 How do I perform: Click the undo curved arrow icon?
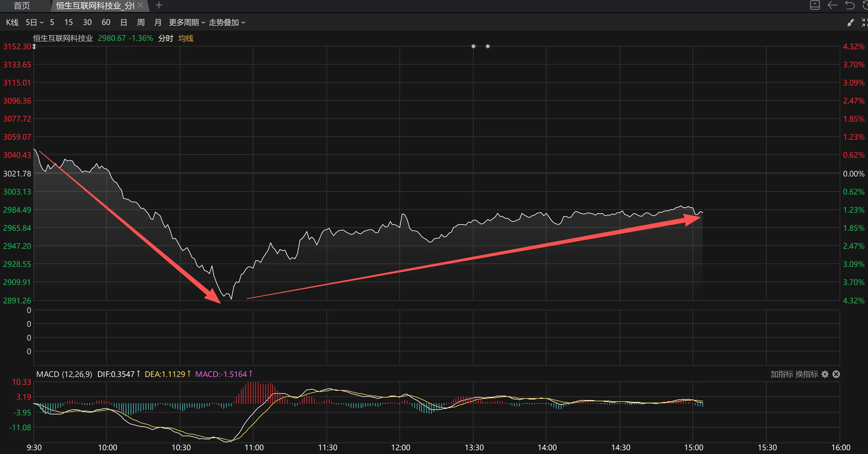point(850,5)
